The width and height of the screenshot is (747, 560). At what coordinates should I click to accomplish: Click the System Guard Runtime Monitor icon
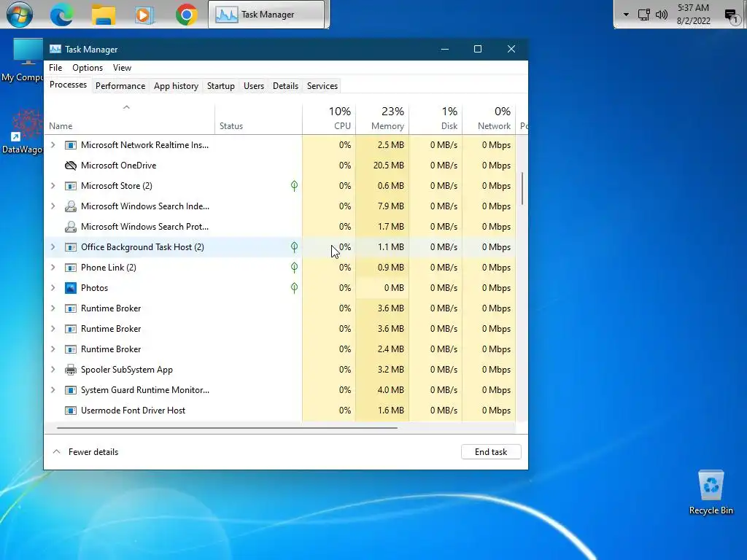(x=71, y=390)
